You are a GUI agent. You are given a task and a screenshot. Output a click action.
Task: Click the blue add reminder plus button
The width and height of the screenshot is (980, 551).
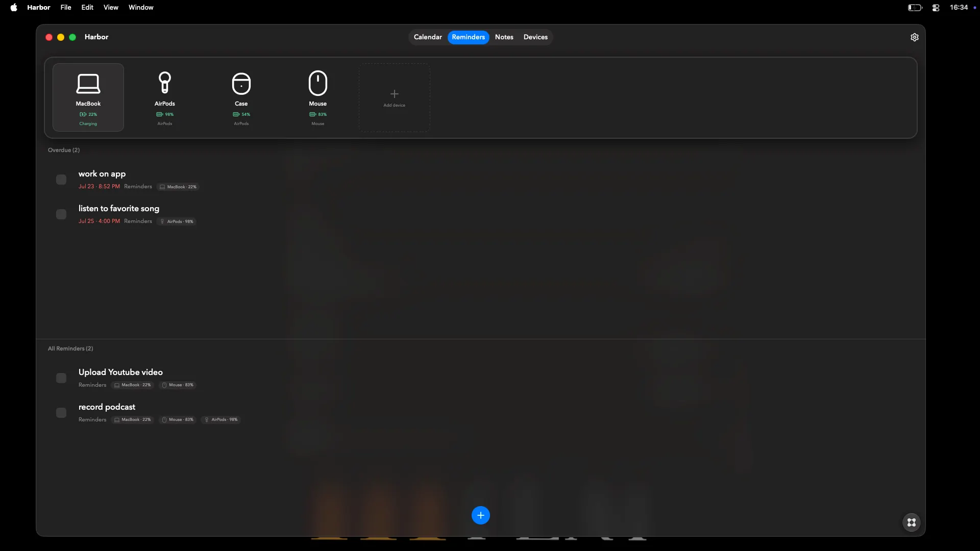(x=481, y=515)
